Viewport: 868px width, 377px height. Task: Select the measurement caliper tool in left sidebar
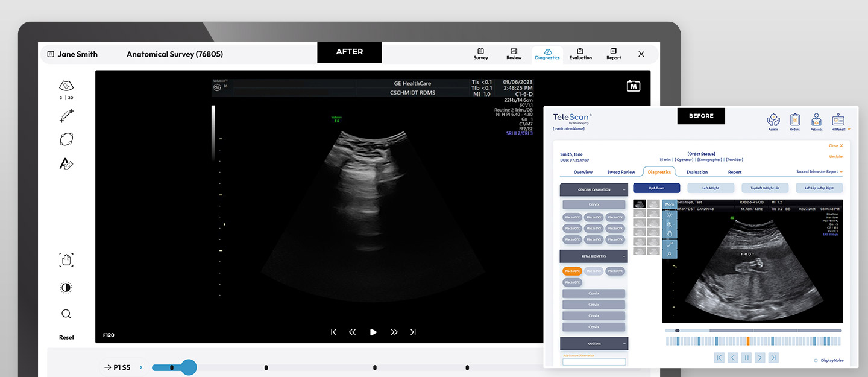tap(66, 116)
